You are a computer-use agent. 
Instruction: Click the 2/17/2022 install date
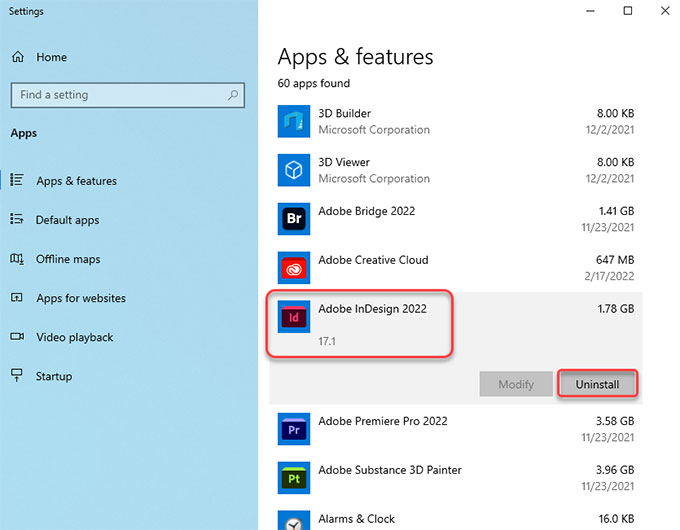[x=609, y=276]
